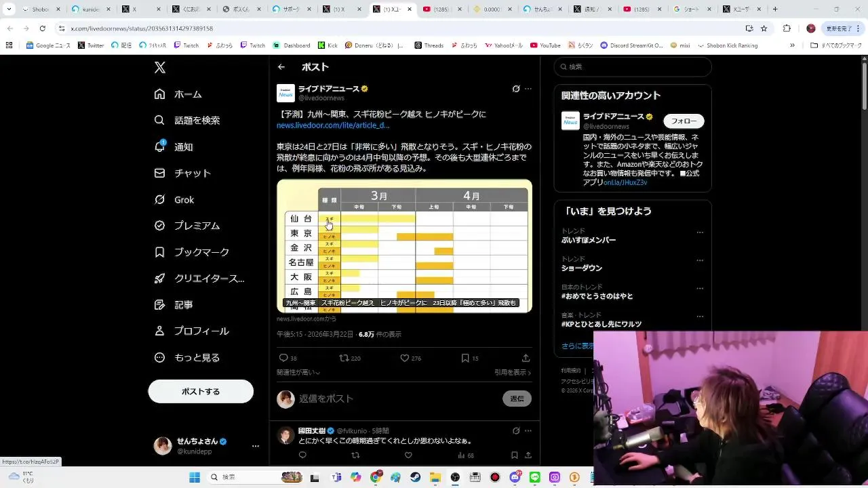This screenshot has width=868, height=488.
Task: Open ブックマーク in the sidebar
Action: (x=191, y=252)
